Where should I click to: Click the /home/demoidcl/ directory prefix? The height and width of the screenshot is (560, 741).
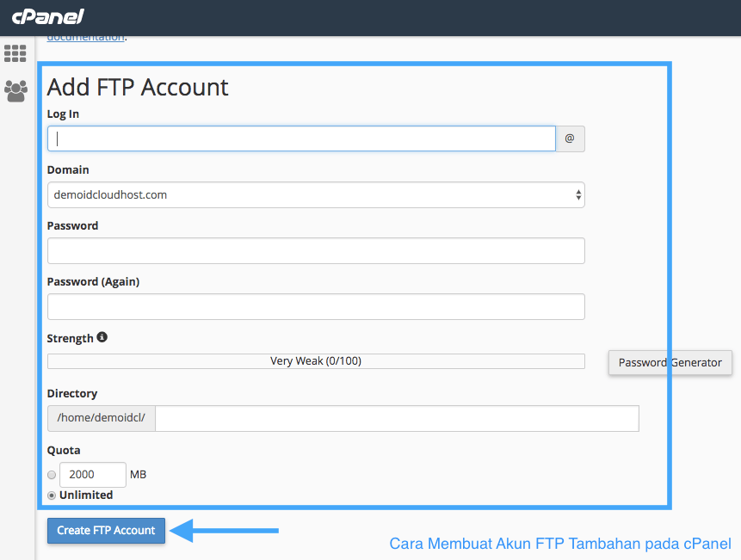coord(101,418)
